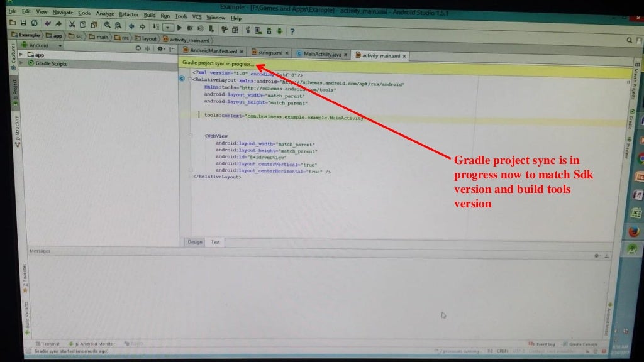This screenshot has width=644, height=362.
Task: Open the Edit menu
Action: point(26,11)
